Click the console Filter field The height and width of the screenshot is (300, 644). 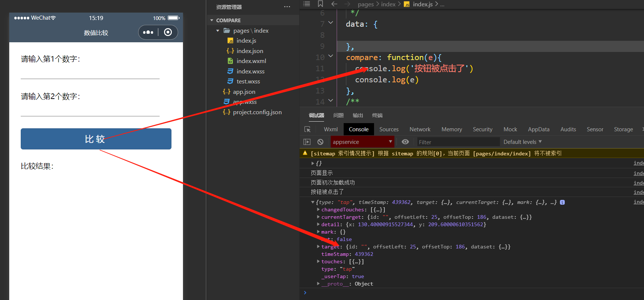[x=458, y=142]
